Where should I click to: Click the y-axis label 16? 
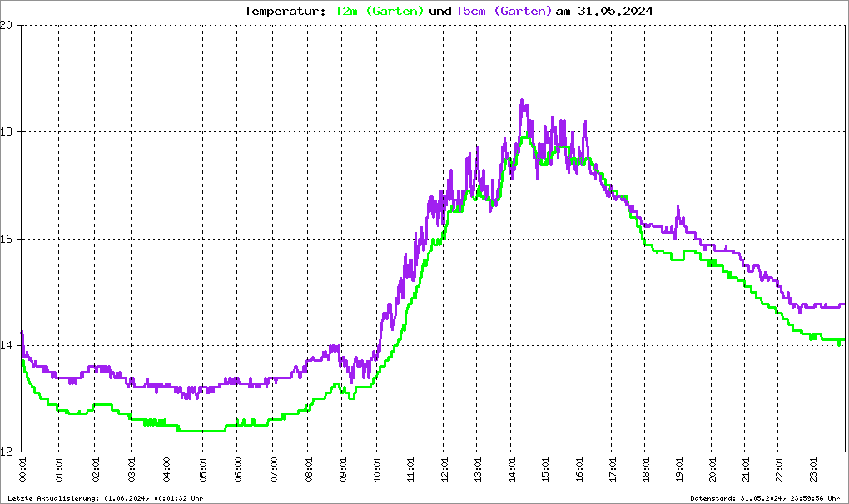(x=6, y=239)
